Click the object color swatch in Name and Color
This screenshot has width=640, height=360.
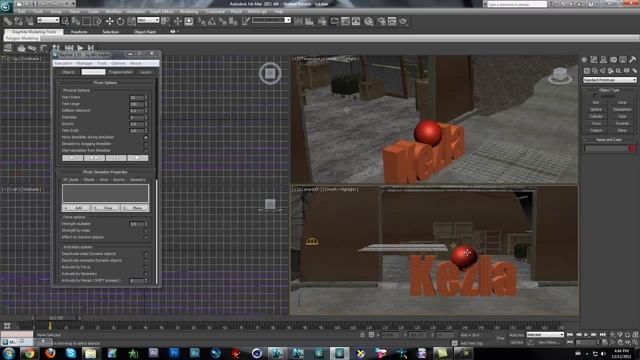pyautogui.click(x=632, y=149)
